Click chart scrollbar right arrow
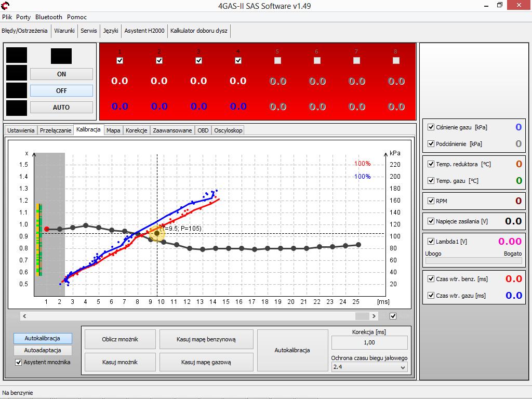This screenshot has width=532, height=399. 374,316
